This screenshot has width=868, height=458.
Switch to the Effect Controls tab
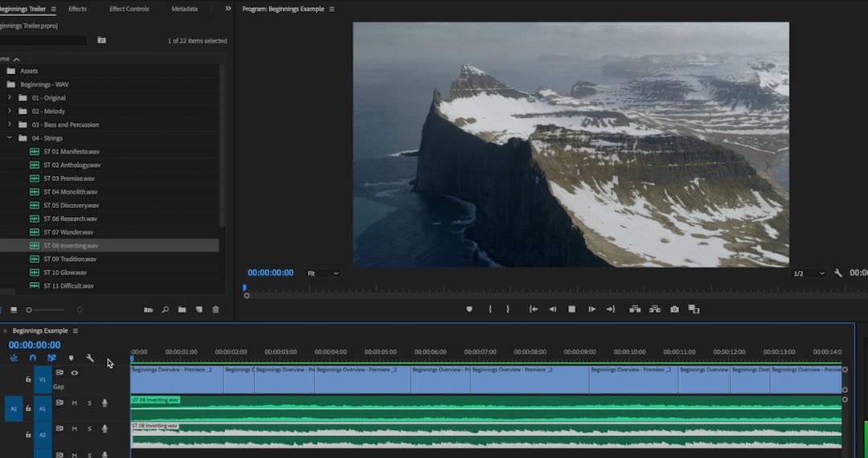point(129,9)
